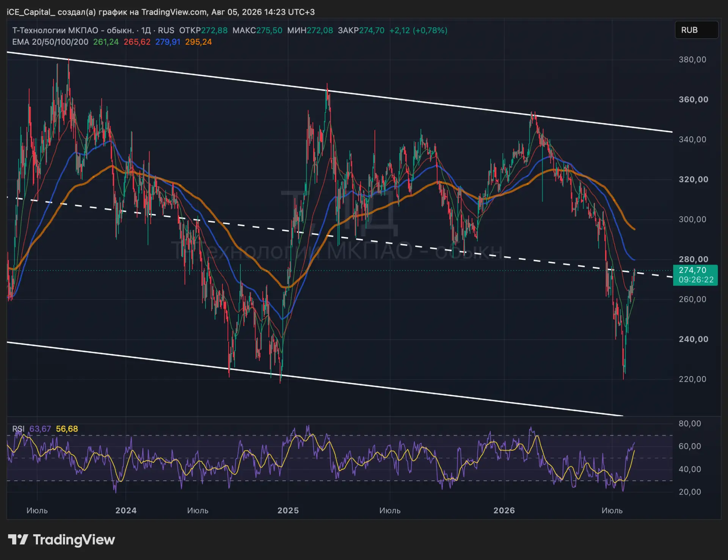The image size is (728, 560).
Task: Click the green EMA value 261,24
Action: pyautogui.click(x=106, y=42)
